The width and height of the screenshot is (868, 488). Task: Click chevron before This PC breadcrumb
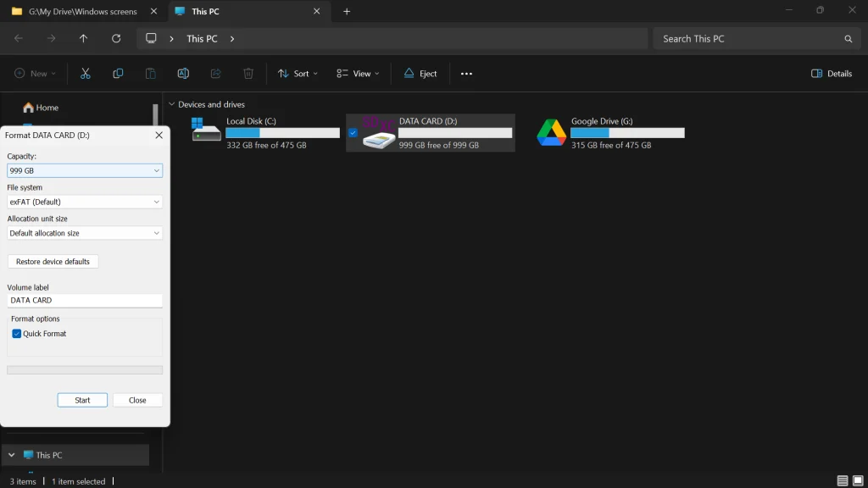pos(171,39)
